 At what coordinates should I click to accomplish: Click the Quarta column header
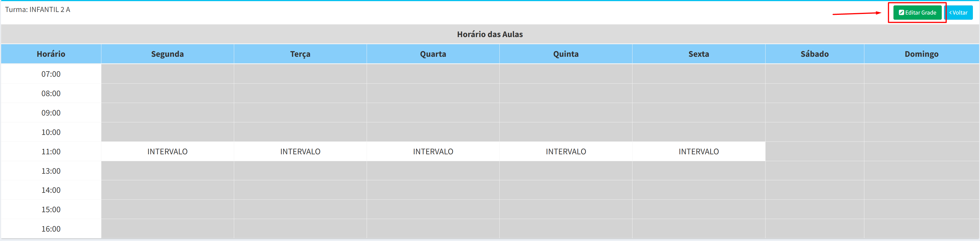point(433,54)
